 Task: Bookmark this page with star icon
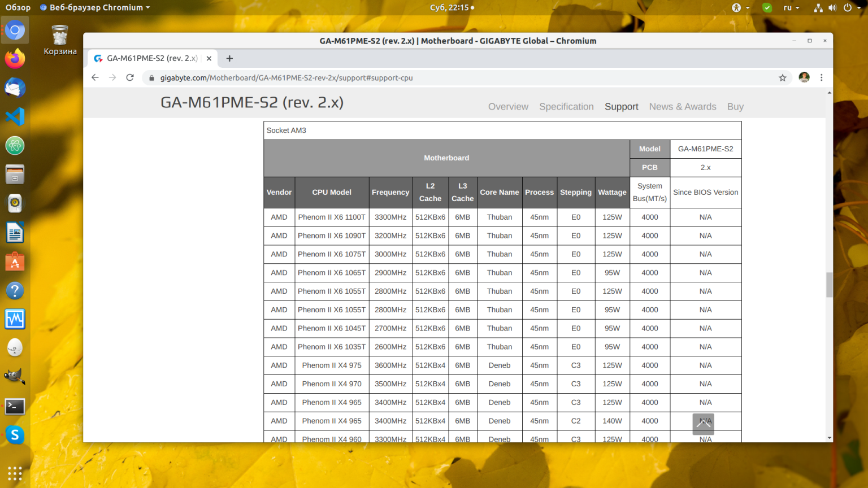(783, 78)
